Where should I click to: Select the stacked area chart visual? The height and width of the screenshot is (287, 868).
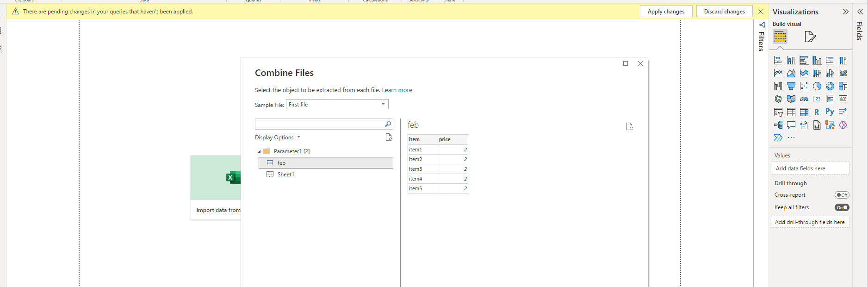point(804,73)
